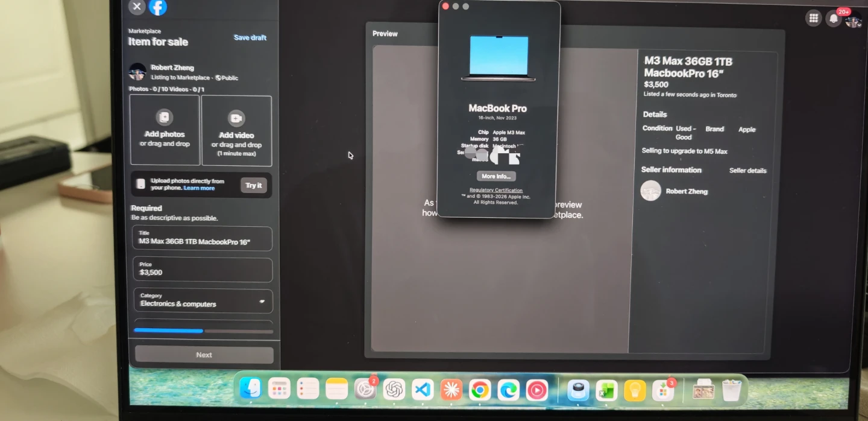This screenshot has width=868, height=421.
Task: Launch the Claude app from the dock
Action: point(451,390)
